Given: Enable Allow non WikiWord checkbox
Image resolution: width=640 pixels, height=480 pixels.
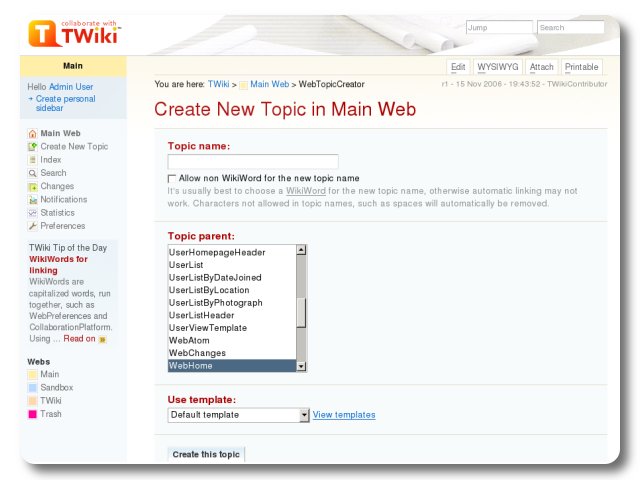Looking at the screenshot, I should click(x=172, y=178).
